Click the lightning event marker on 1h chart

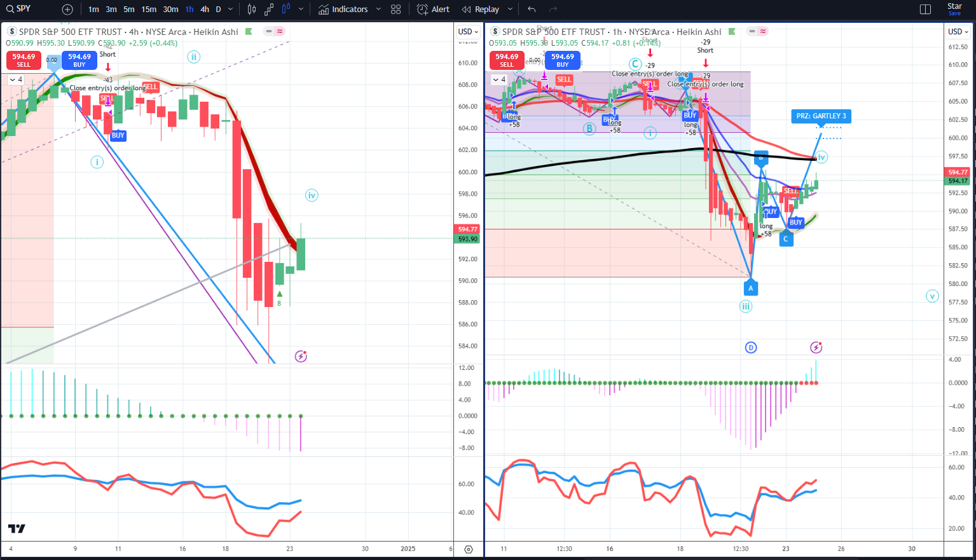[x=816, y=347]
